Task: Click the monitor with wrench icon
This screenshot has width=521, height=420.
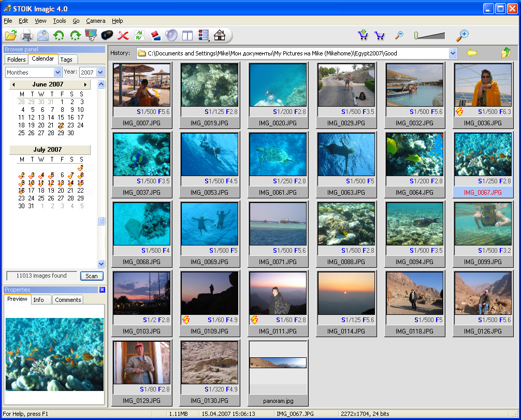Action: pos(91,35)
